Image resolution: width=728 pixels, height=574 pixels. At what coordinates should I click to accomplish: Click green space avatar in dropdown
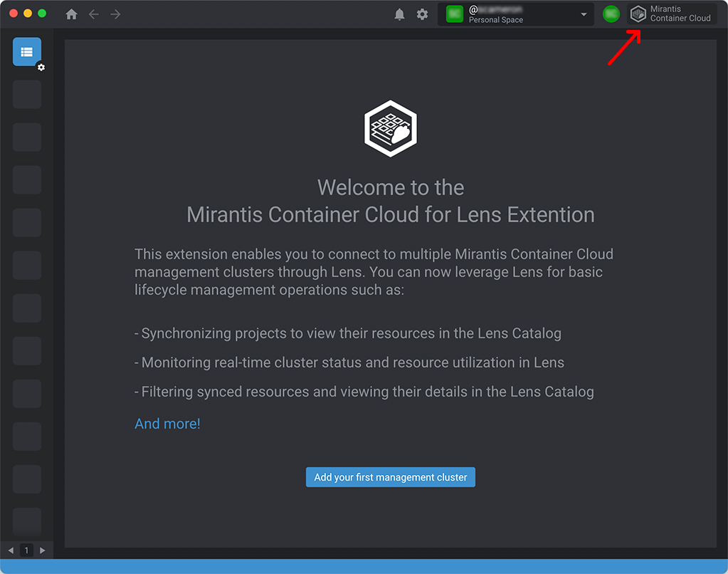coord(455,14)
